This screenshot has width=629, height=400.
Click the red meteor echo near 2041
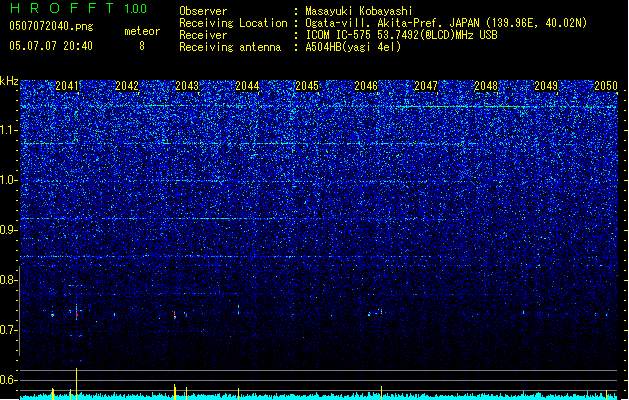point(77,315)
